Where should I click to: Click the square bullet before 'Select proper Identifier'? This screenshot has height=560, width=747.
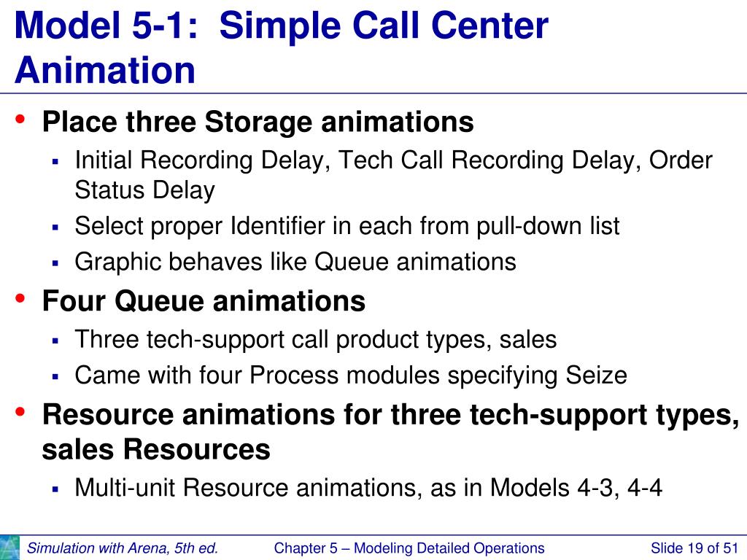[55, 227]
